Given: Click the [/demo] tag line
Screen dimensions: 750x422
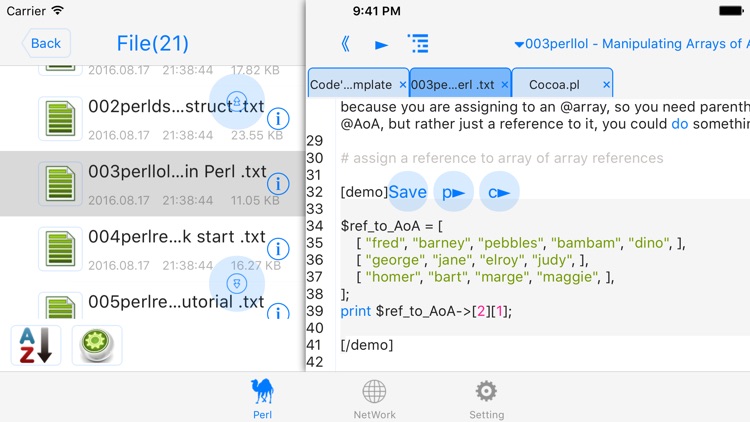Looking at the screenshot, I should tap(367, 345).
